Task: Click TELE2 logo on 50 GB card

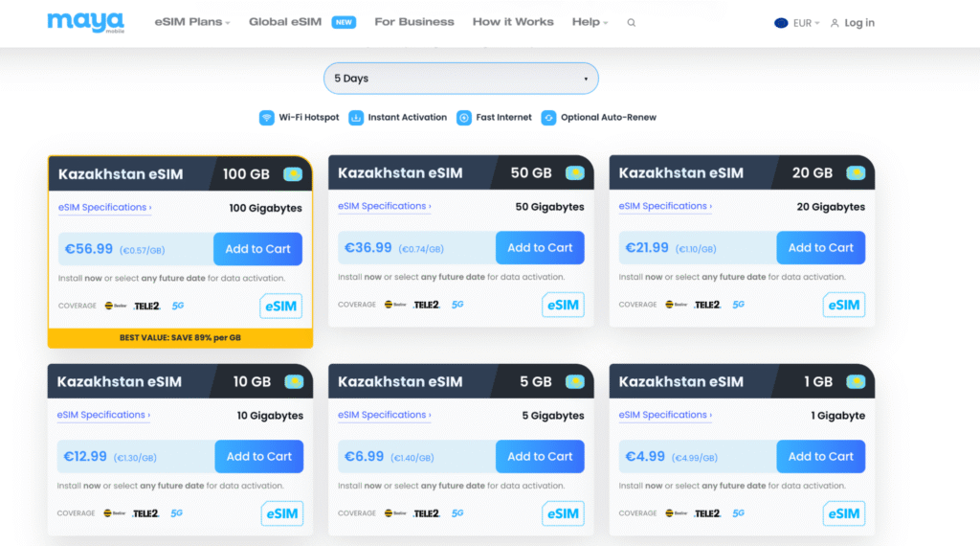Action: (x=426, y=305)
